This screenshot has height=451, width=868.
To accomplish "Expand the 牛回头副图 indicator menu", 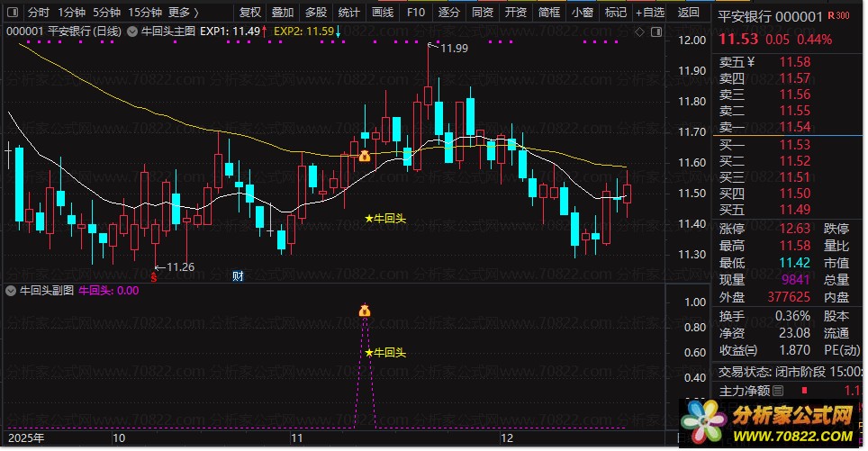I will (11, 291).
